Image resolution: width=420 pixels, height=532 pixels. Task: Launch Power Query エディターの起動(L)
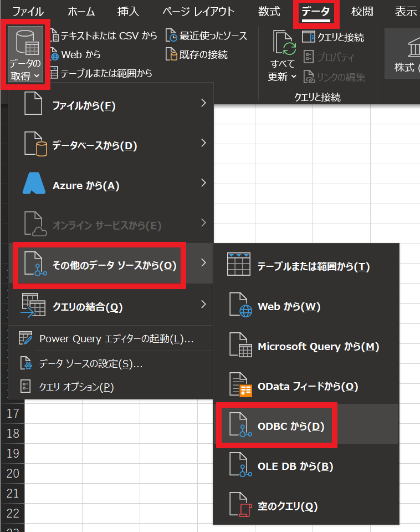(111, 338)
